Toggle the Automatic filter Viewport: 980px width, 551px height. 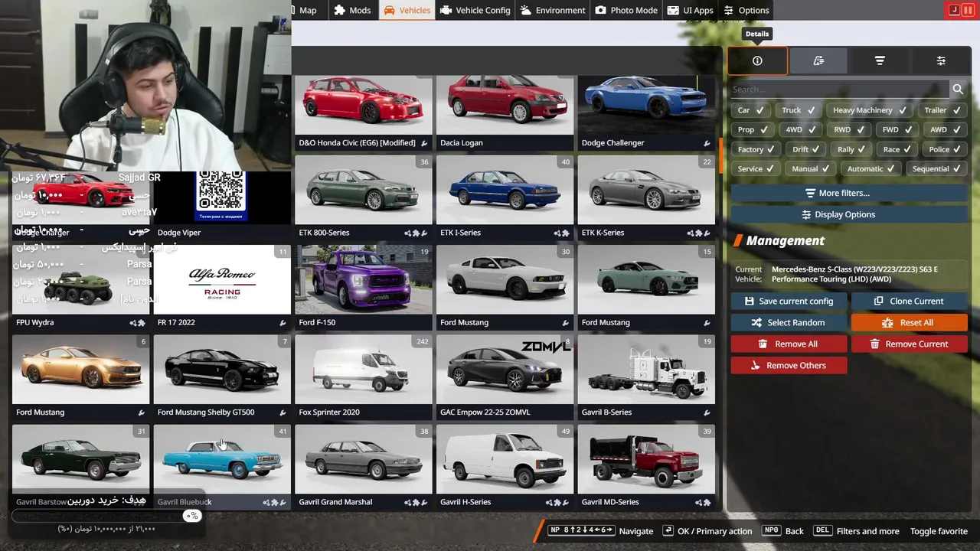(871, 168)
